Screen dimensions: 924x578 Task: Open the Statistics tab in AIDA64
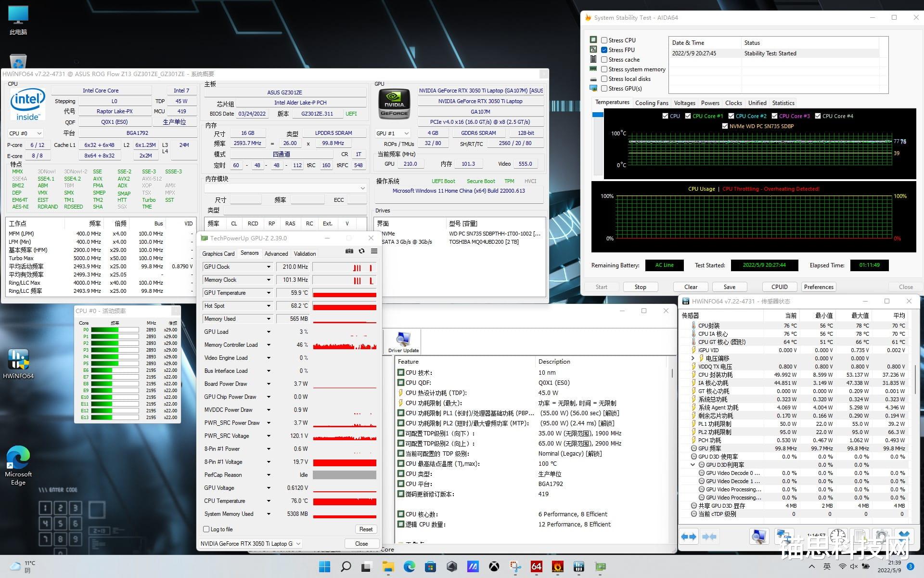(783, 102)
